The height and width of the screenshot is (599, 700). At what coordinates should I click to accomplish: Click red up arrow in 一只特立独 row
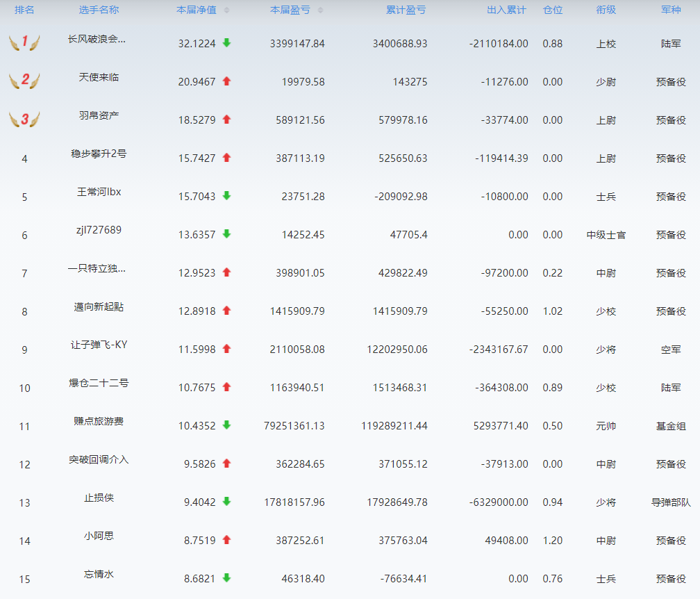tap(227, 272)
